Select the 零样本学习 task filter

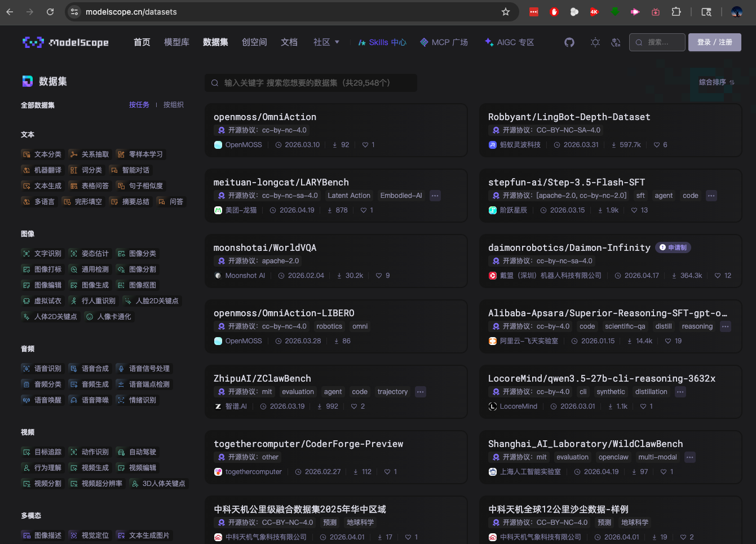[x=140, y=154]
